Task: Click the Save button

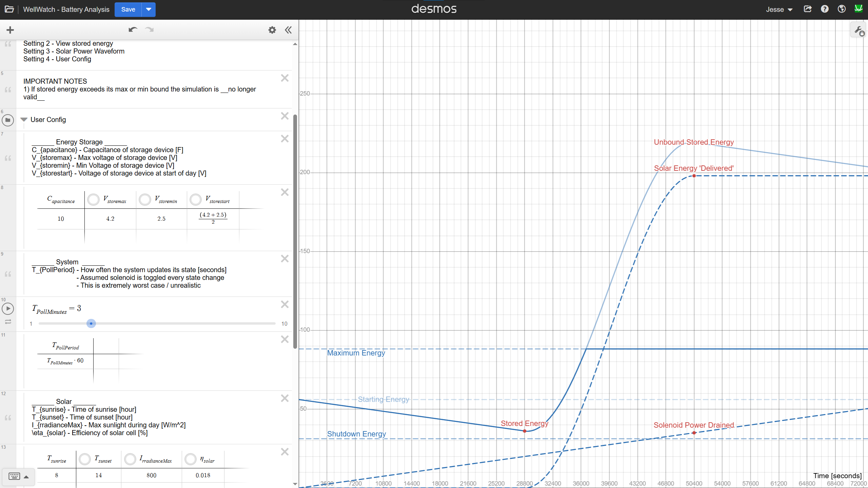Action: tap(128, 9)
